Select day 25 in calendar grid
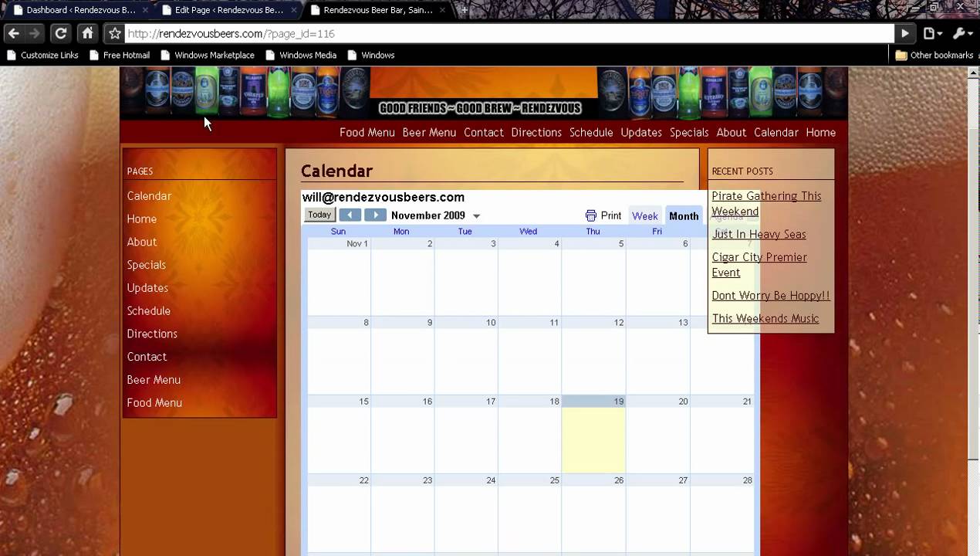This screenshot has width=980, height=556. (530, 514)
